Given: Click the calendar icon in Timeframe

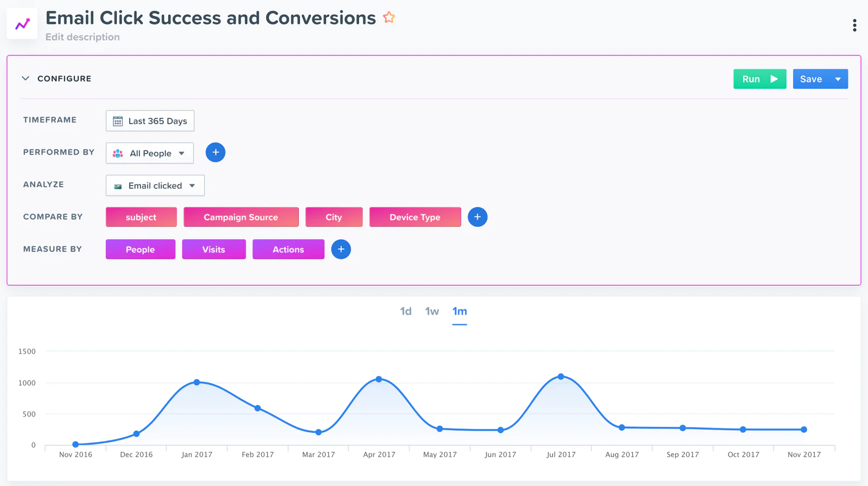Looking at the screenshot, I should pyautogui.click(x=118, y=121).
